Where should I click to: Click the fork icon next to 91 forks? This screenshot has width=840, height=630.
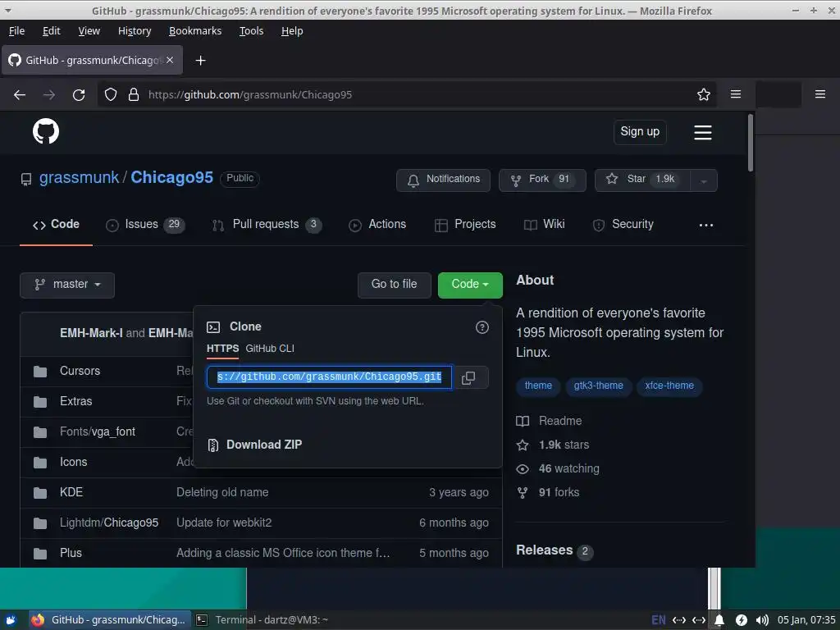tap(523, 493)
